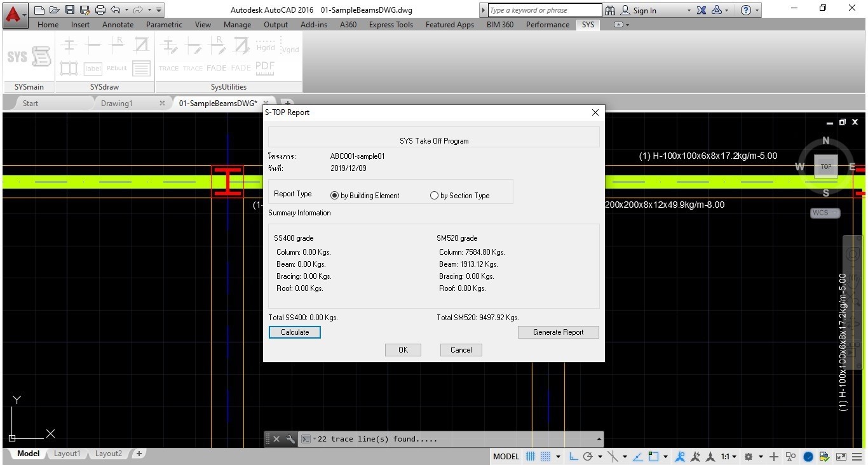Switch to the Start file tab
This screenshot has width=868, height=465.
[x=31, y=103]
